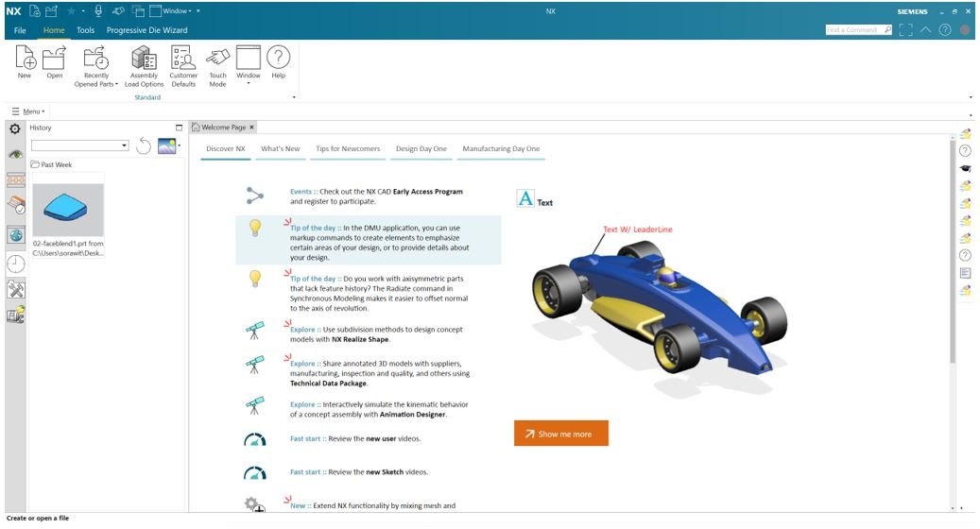Select the 02-faceblend1.prt thumbnail
Viewport: 980px width, 529px height.
pyautogui.click(x=68, y=209)
